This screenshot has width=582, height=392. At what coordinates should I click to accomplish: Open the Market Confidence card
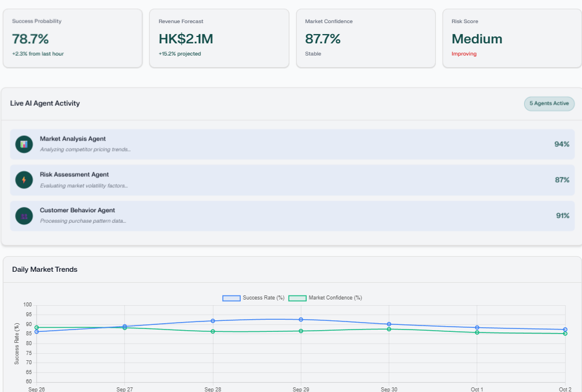pos(366,38)
